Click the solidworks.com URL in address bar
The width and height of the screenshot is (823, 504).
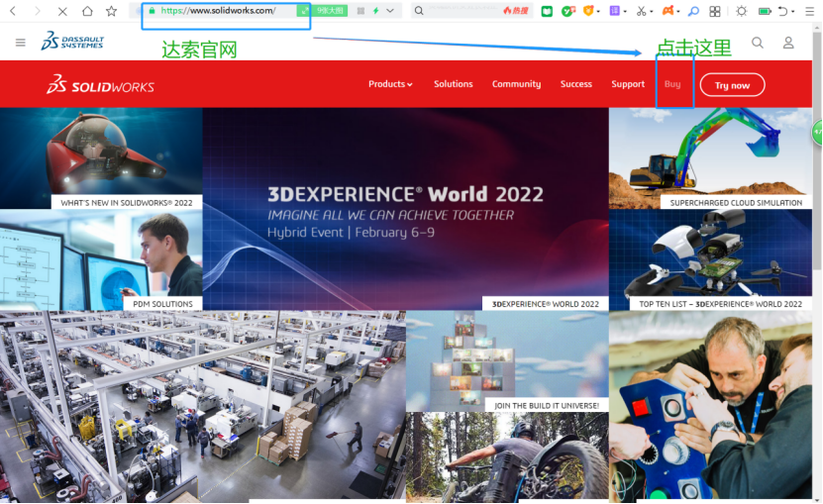218,11
